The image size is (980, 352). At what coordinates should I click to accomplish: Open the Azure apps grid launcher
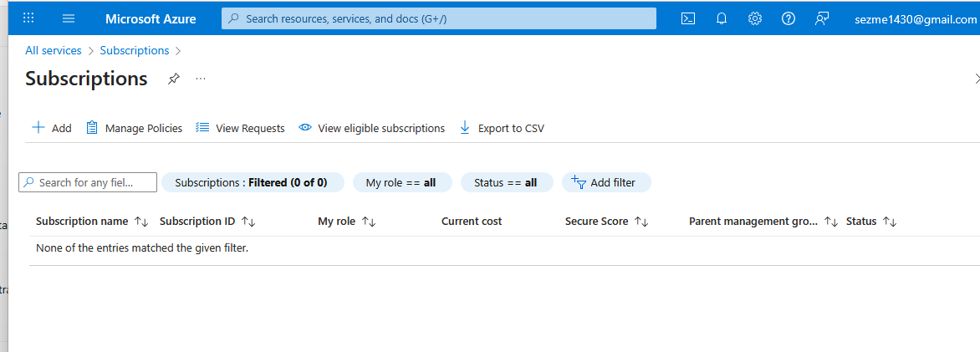[x=28, y=18]
